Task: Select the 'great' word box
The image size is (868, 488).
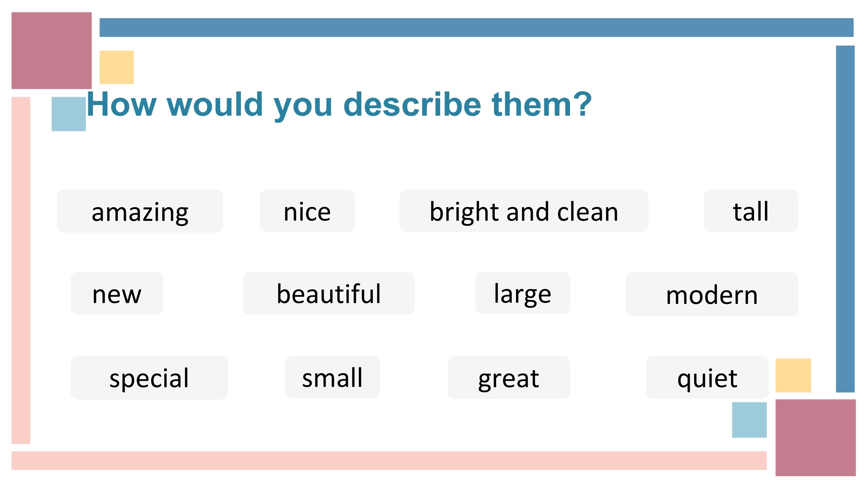Action: (509, 377)
